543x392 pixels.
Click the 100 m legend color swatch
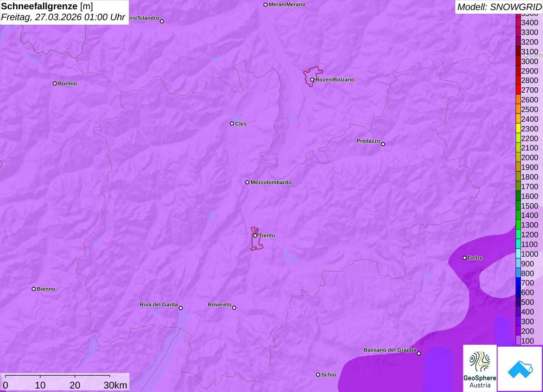(x=518, y=340)
